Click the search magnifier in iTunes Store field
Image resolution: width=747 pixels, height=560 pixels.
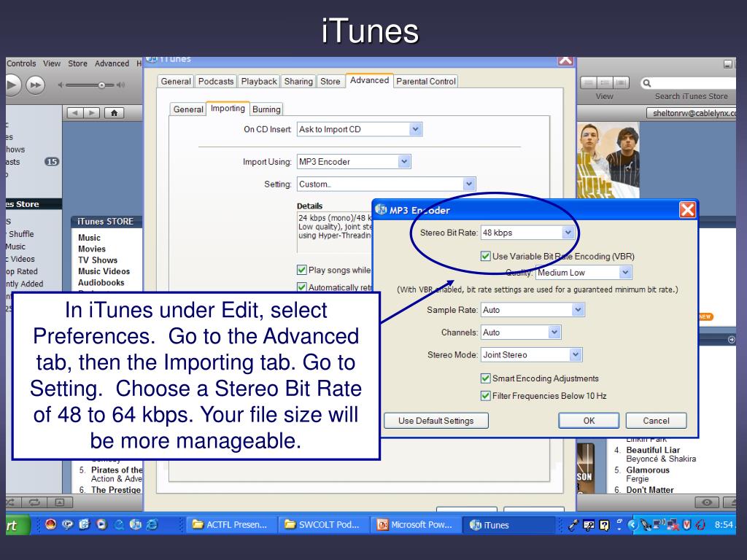coord(646,83)
